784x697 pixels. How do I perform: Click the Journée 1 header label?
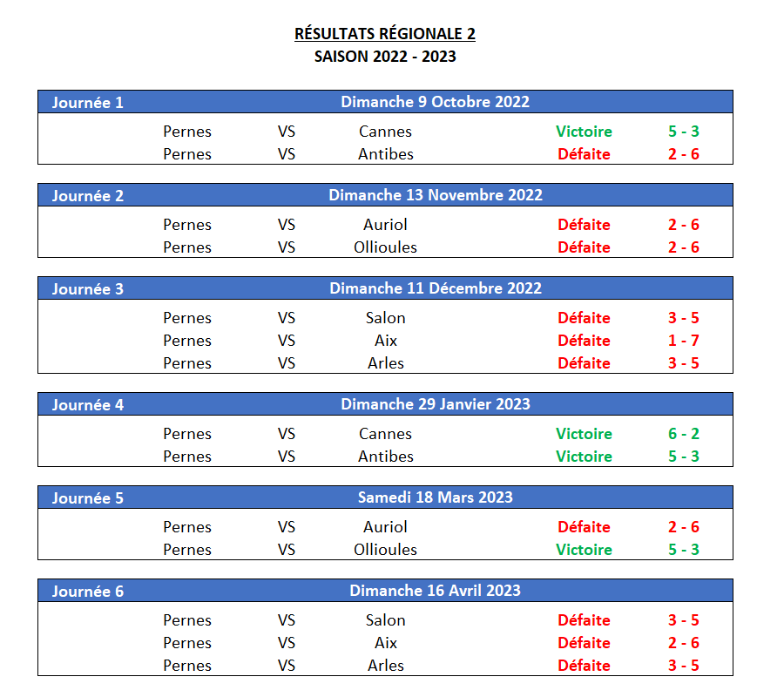coord(87,103)
